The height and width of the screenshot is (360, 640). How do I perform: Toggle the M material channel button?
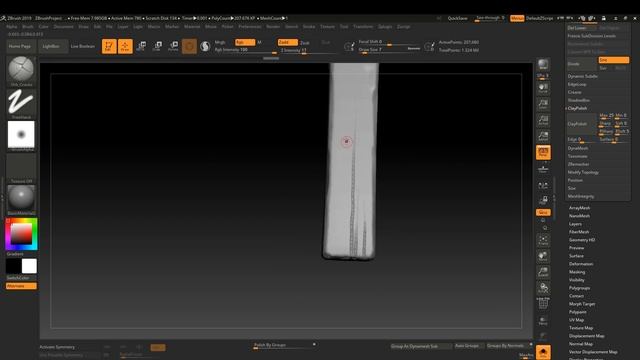(260, 42)
